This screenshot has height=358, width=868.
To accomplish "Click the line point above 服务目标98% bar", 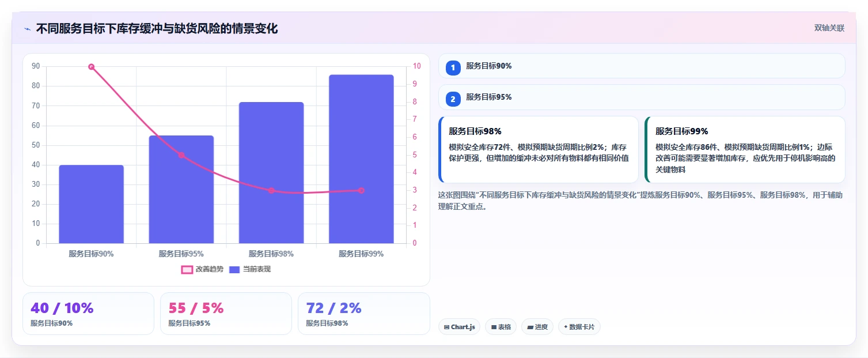I will coord(271,190).
